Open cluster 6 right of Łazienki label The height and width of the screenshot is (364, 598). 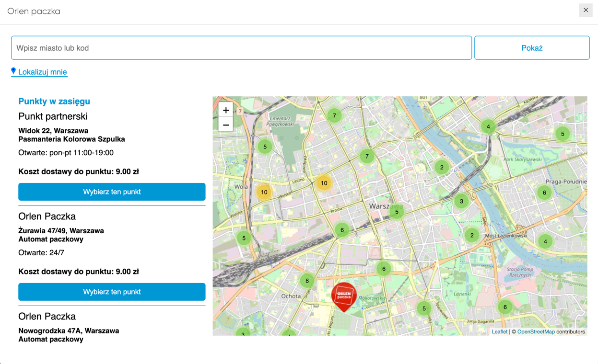(505, 307)
